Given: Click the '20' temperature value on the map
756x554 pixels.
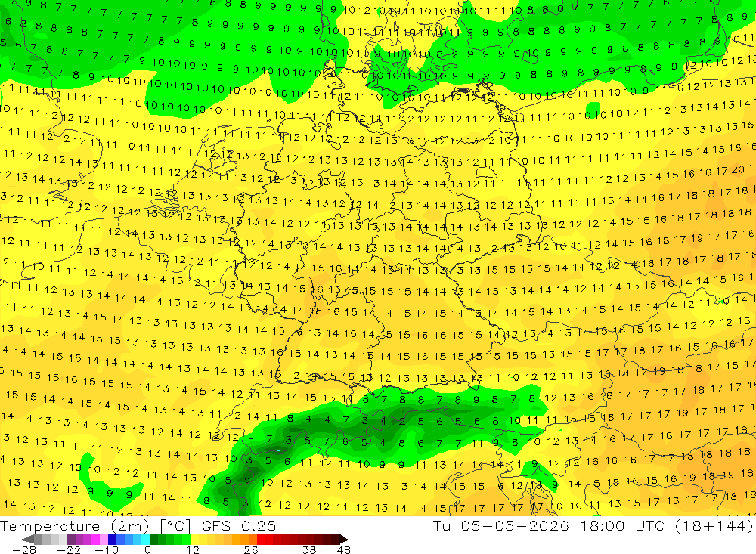Looking at the screenshot, I should point(738,169).
